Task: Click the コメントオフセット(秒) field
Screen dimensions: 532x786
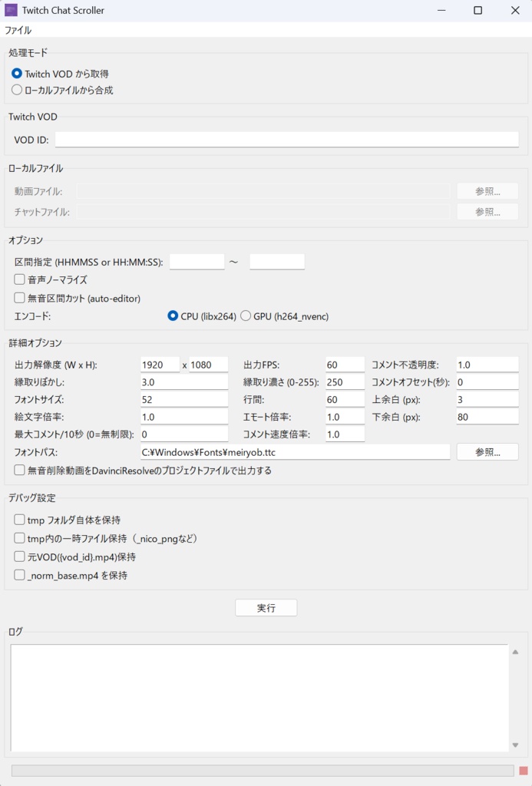Action: [487, 382]
